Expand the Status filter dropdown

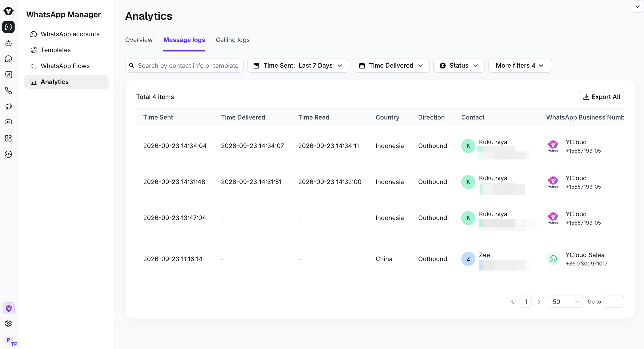(459, 66)
